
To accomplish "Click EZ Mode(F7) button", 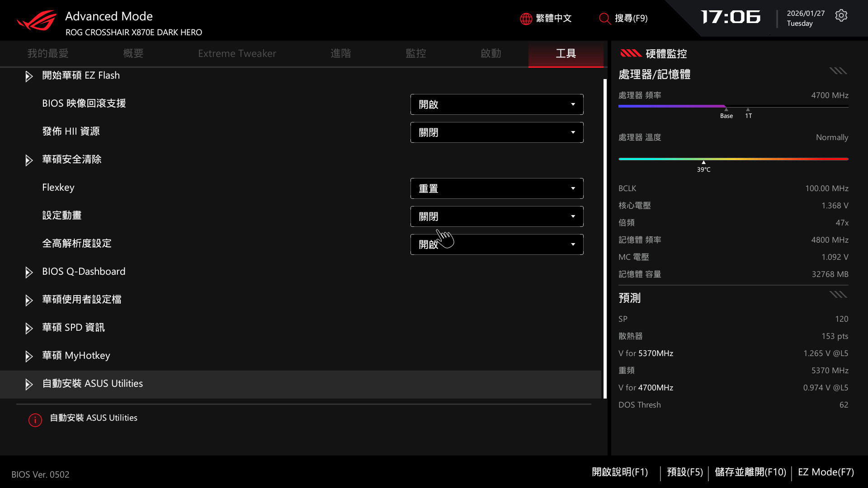I will click(826, 472).
